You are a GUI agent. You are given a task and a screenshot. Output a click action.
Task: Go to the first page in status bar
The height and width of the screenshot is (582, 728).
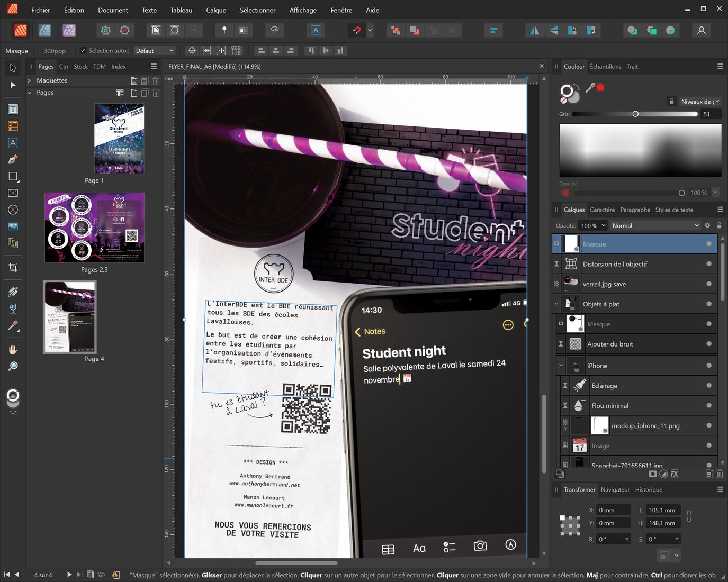point(7,575)
